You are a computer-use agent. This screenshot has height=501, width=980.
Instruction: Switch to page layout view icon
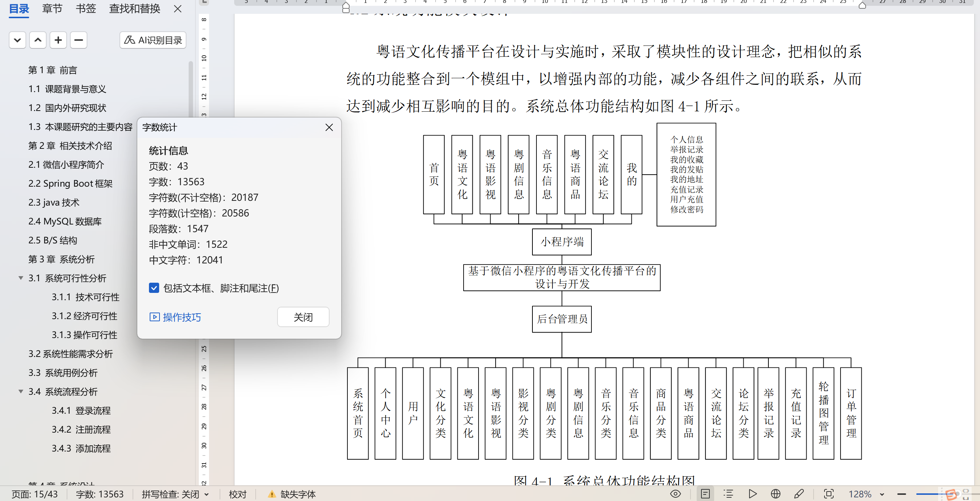click(x=705, y=494)
